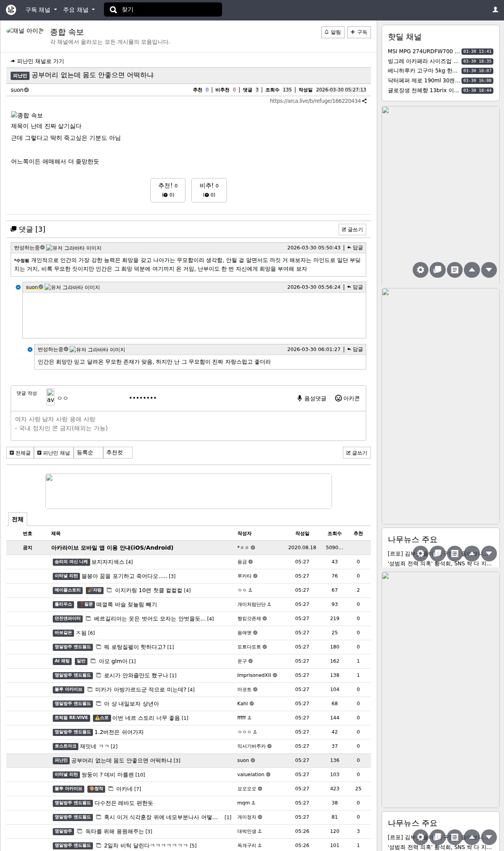
Task: Open the 빙그레 아카페라 사이즈업 hot deal
Action: click(423, 61)
